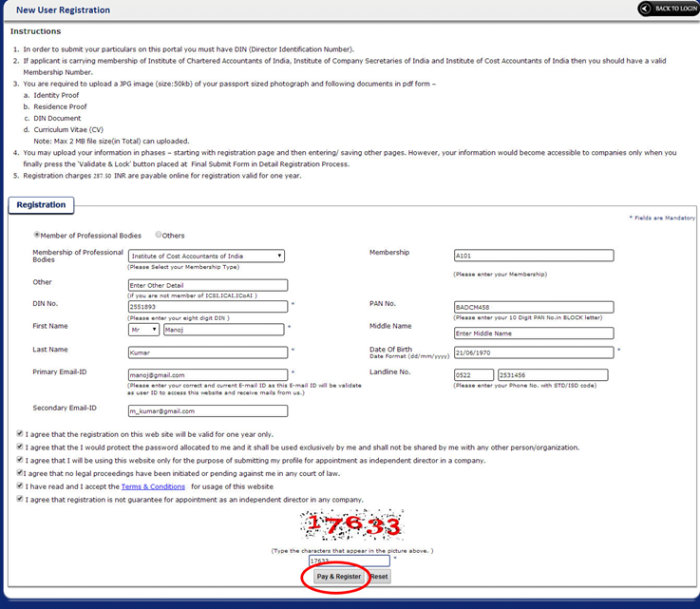The height and width of the screenshot is (609, 700).
Task: Click the PAN No. input field
Action: click(x=534, y=307)
